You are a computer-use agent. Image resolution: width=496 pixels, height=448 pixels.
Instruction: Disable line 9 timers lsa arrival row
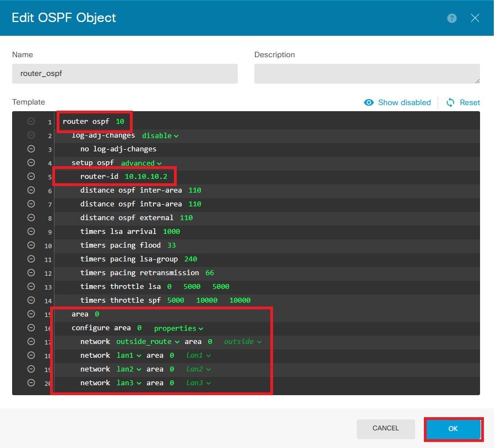pyautogui.click(x=31, y=231)
